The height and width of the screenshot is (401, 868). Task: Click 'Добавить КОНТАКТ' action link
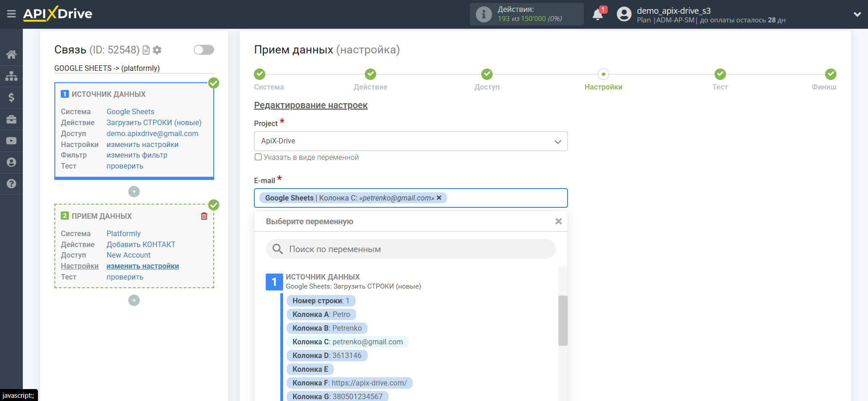point(141,244)
